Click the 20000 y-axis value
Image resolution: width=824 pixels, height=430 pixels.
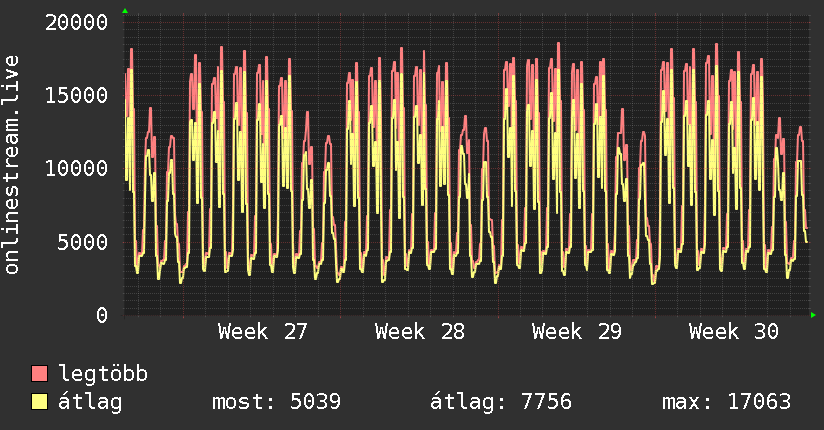[x=76, y=23]
